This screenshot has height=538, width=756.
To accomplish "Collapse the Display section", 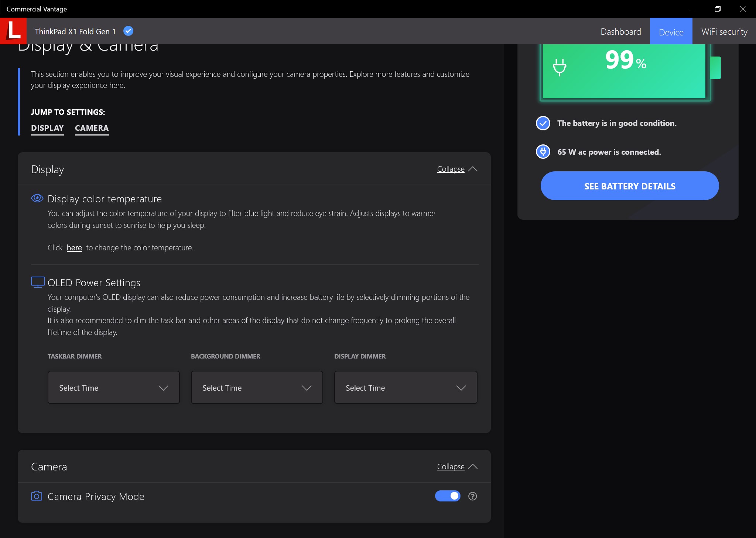I will point(457,169).
